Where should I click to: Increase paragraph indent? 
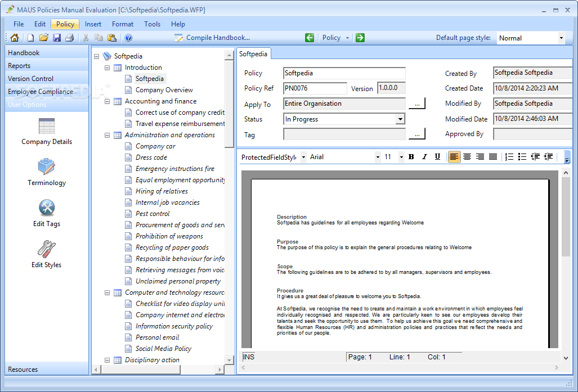548,157
